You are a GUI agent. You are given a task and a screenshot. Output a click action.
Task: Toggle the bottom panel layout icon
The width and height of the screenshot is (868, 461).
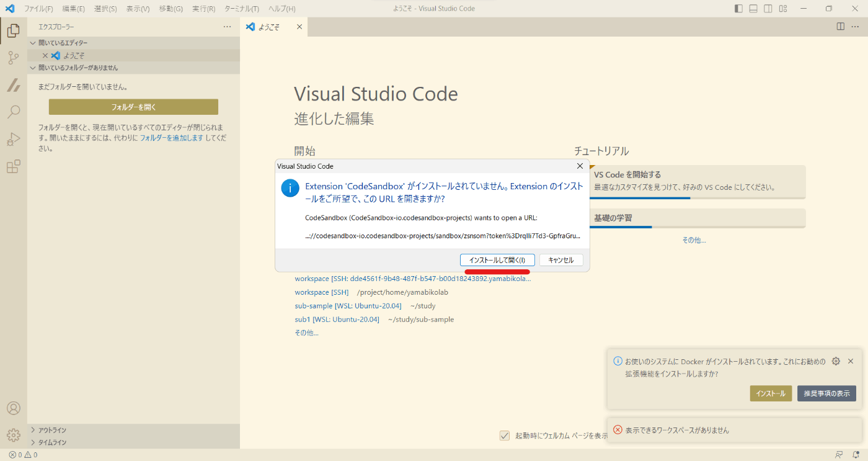click(x=753, y=9)
